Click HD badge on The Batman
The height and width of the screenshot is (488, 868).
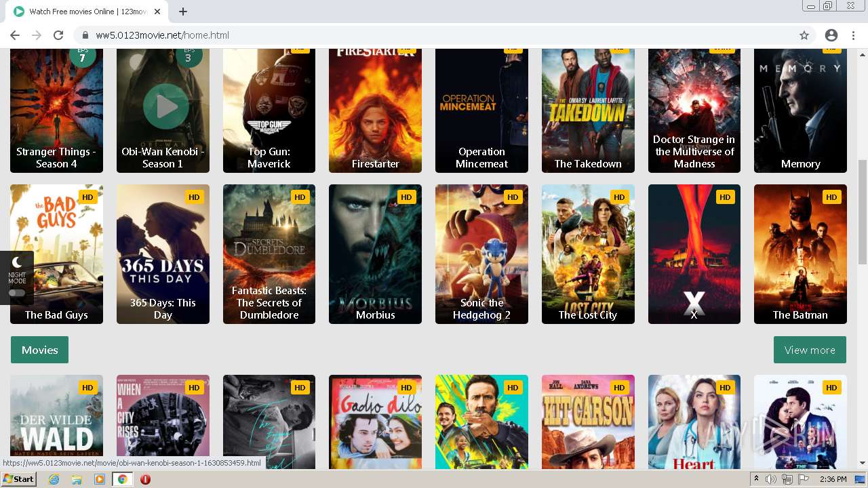(831, 197)
